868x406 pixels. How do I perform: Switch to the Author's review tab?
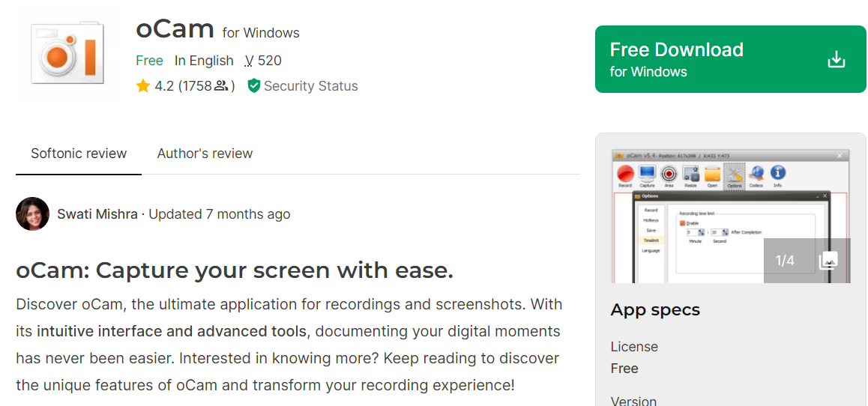205,154
